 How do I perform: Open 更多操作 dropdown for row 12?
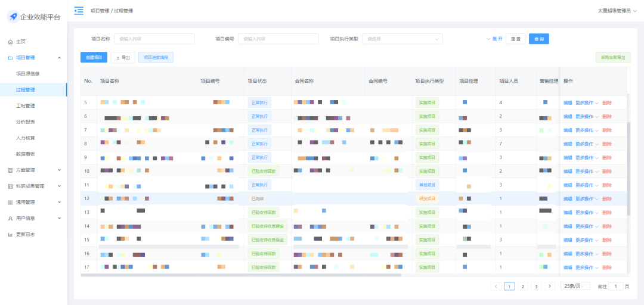(x=587, y=198)
